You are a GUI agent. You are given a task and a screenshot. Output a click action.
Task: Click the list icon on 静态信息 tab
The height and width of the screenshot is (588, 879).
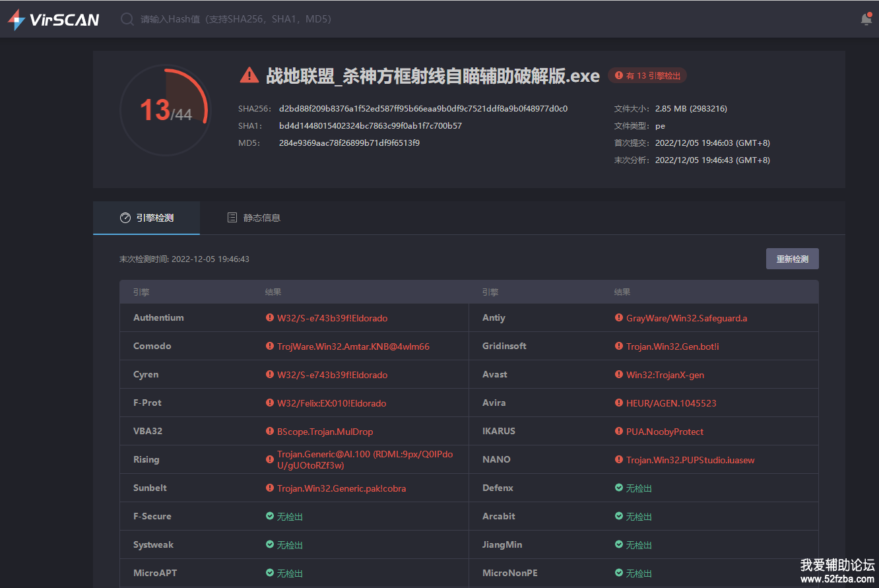pyautogui.click(x=232, y=218)
